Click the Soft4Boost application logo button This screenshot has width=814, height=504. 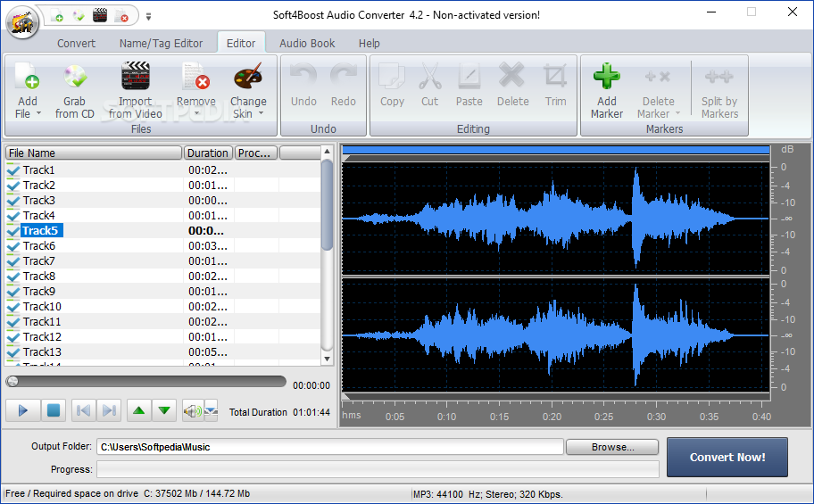point(22,21)
